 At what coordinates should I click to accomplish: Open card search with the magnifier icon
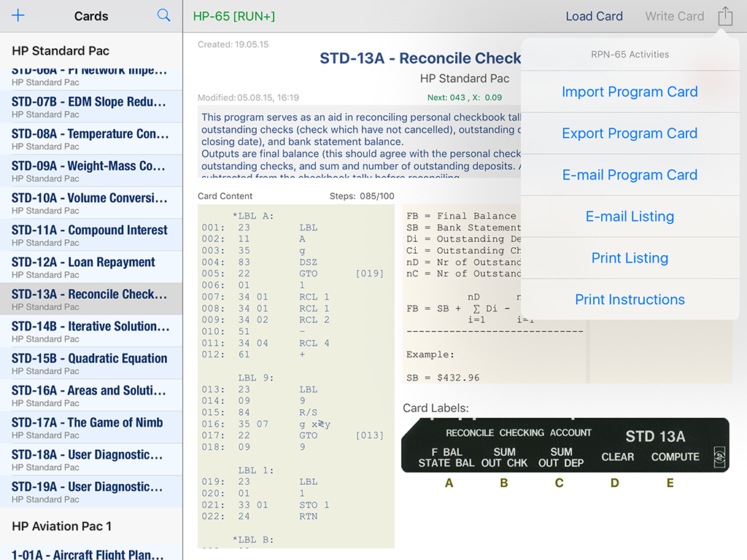163,16
